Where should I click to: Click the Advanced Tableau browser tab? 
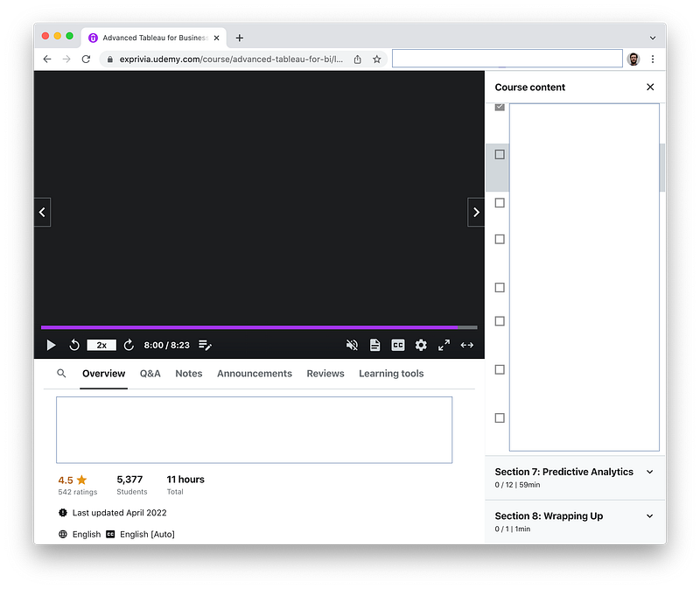pyautogui.click(x=154, y=38)
